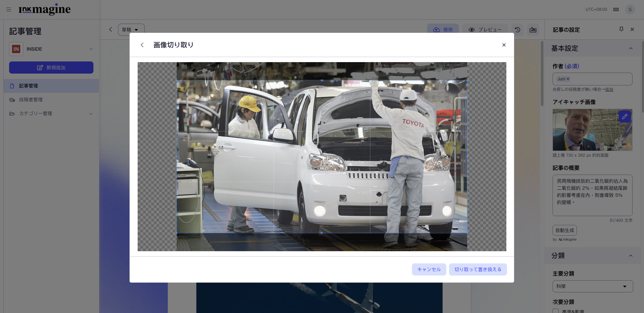This screenshot has height=313, width=644.
Task: Remove the Juni author tag
Action: [x=568, y=79]
